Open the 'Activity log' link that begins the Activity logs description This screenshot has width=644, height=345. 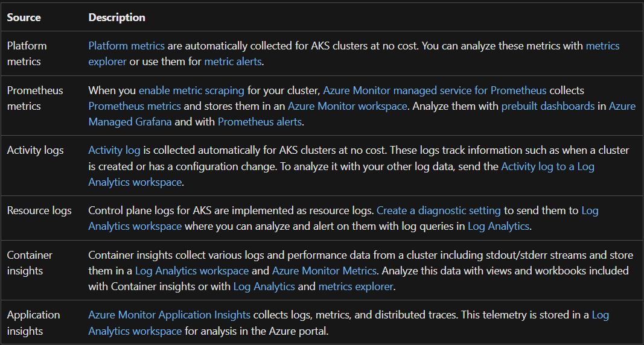tap(114, 150)
